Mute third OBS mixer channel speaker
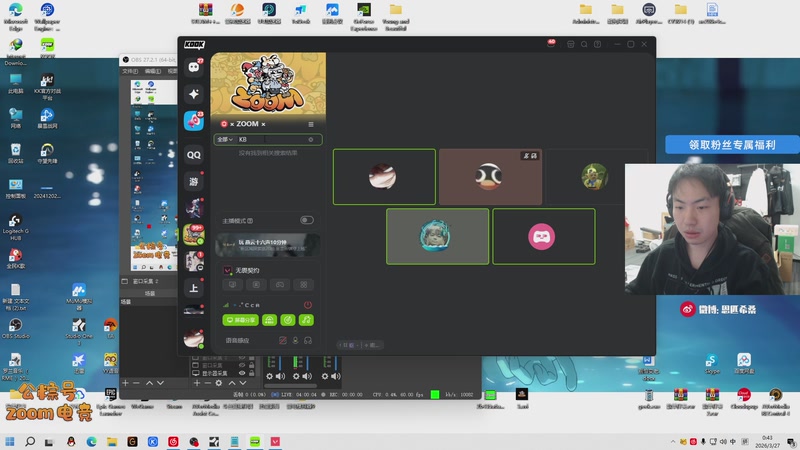 point(336,376)
